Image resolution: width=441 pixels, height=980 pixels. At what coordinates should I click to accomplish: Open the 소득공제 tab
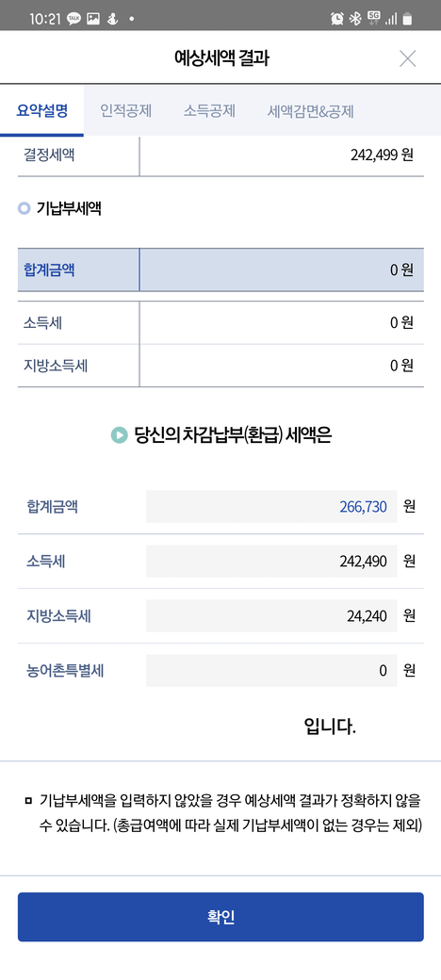209,111
